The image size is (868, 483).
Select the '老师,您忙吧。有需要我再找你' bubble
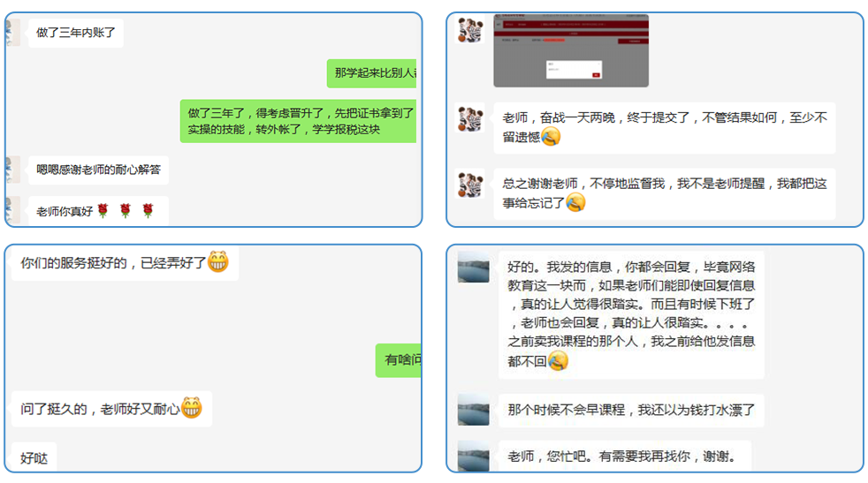(624, 457)
